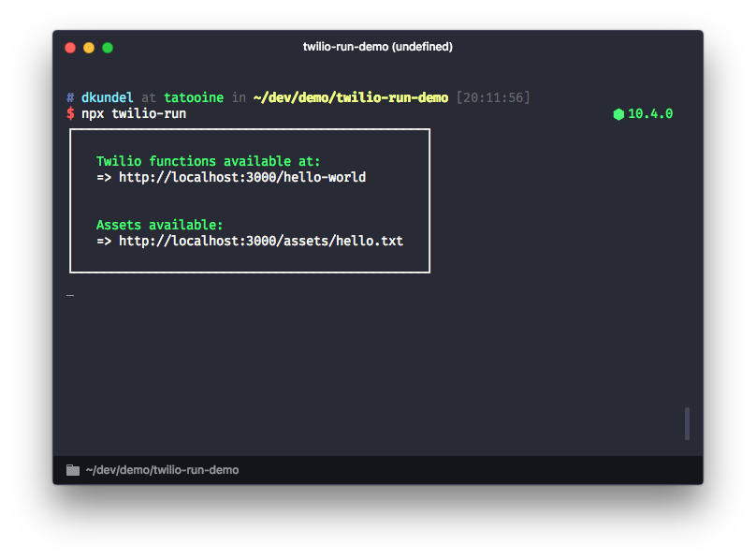
Task: Click the prompt path '~/dev/demo/twilio-run-demo'
Action: [351, 97]
